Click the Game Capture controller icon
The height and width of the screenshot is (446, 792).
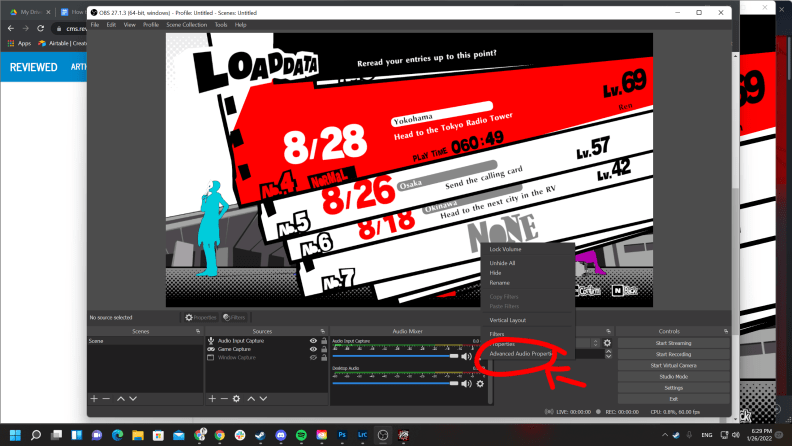point(211,349)
